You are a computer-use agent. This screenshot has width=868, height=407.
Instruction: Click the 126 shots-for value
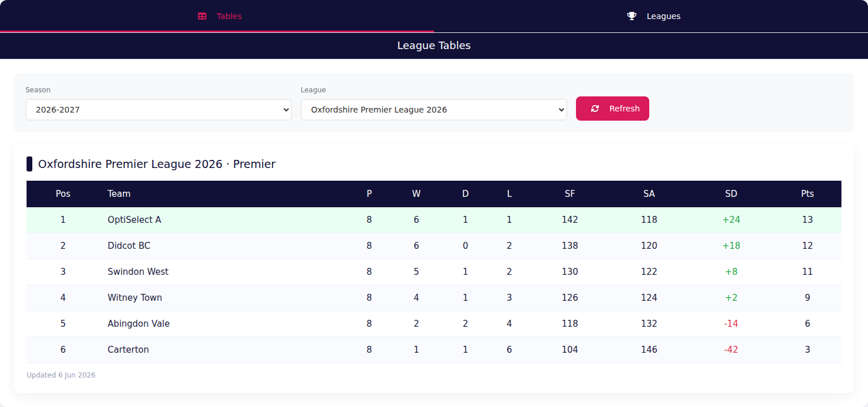(x=570, y=298)
